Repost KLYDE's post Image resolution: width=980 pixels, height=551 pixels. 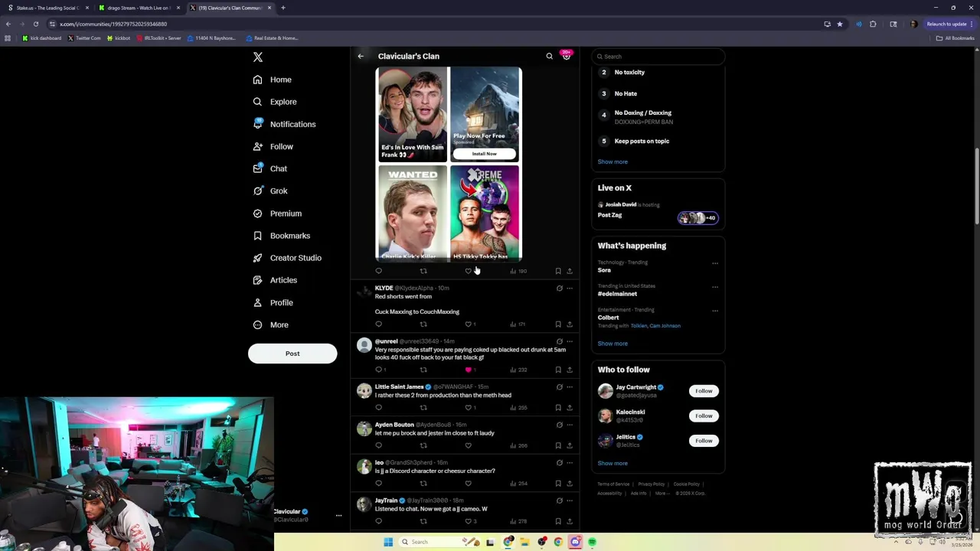click(423, 324)
